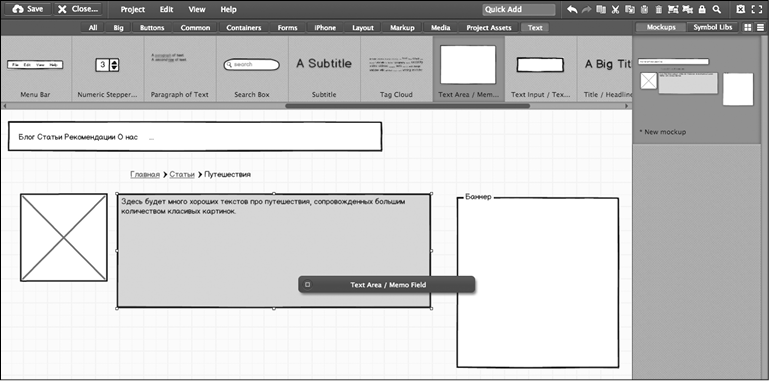Increase the Numeric Stepper up arrow

pyautogui.click(x=114, y=62)
